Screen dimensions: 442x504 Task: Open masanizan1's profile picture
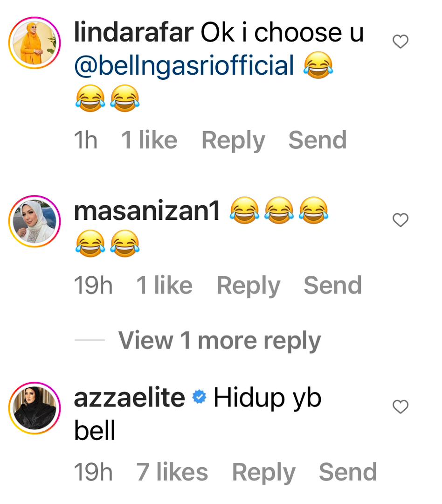coord(35,221)
